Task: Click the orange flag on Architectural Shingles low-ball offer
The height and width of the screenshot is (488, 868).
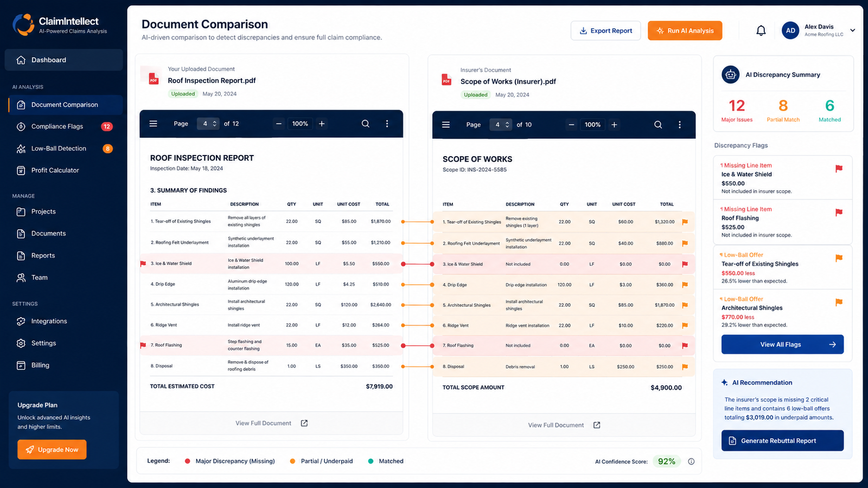Action: tap(839, 302)
